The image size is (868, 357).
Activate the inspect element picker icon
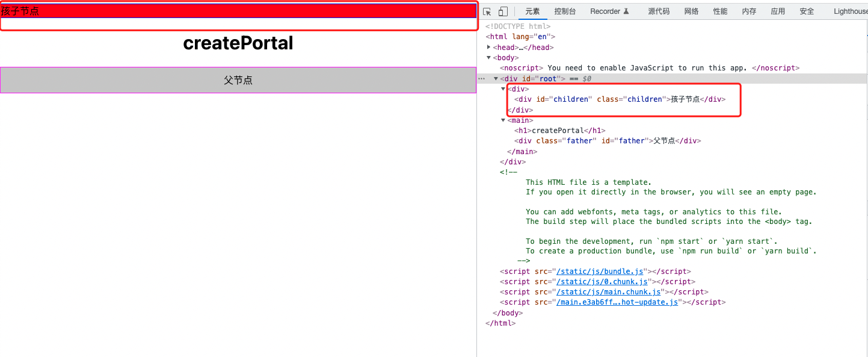487,11
